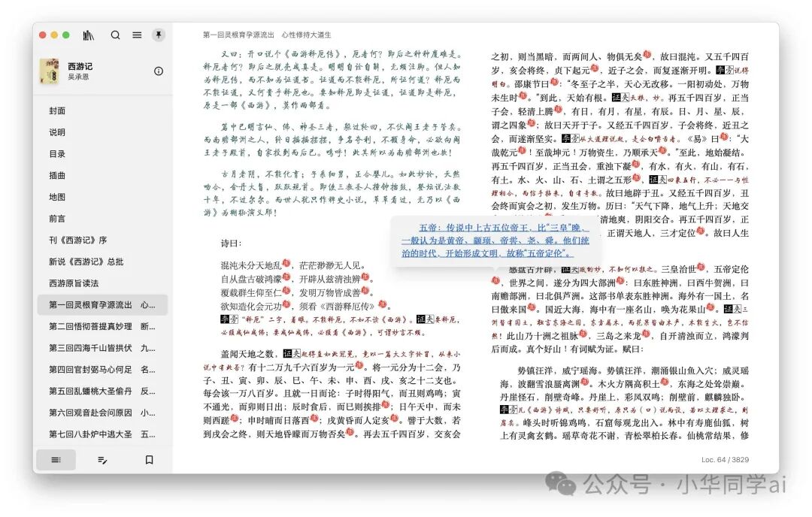Open chapter 新说《西游记》总批

click(x=102, y=262)
